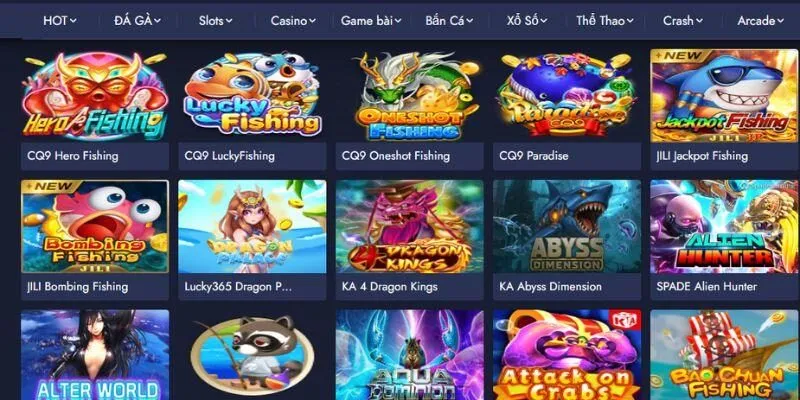Launch the Lucky Fishing game artwork

pos(252,95)
